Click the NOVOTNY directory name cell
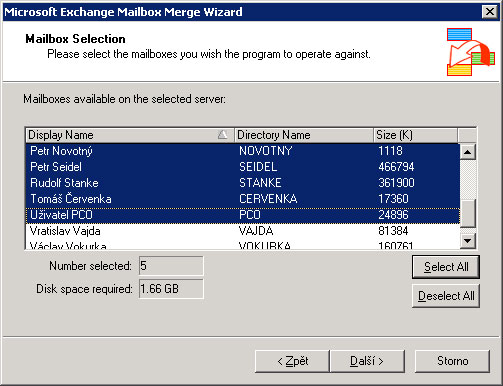The height and width of the screenshot is (386, 503). coord(265,151)
